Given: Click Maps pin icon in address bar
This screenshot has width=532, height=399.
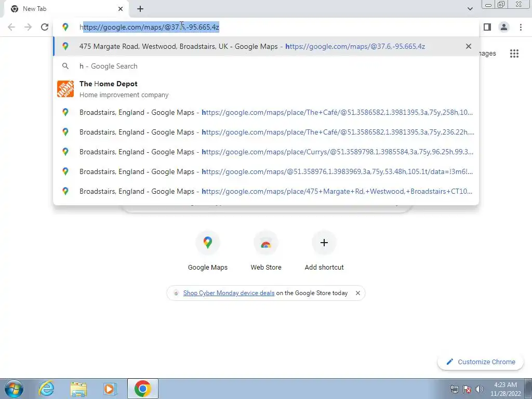Looking at the screenshot, I should [65, 27].
